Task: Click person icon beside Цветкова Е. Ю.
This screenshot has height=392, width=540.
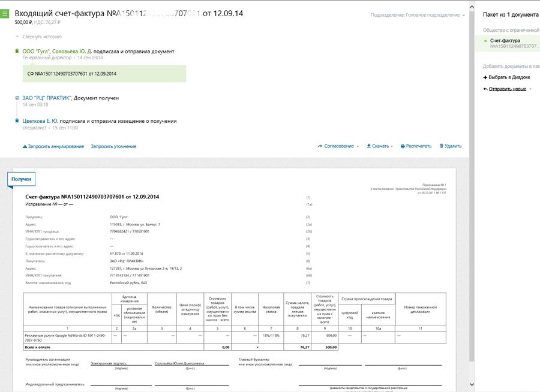Action: (17, 121)
